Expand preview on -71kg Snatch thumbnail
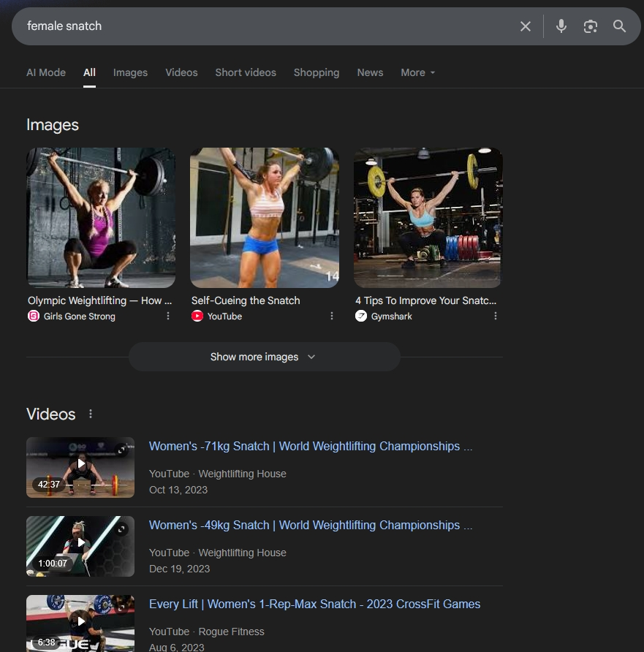 (x=121, y=450)
